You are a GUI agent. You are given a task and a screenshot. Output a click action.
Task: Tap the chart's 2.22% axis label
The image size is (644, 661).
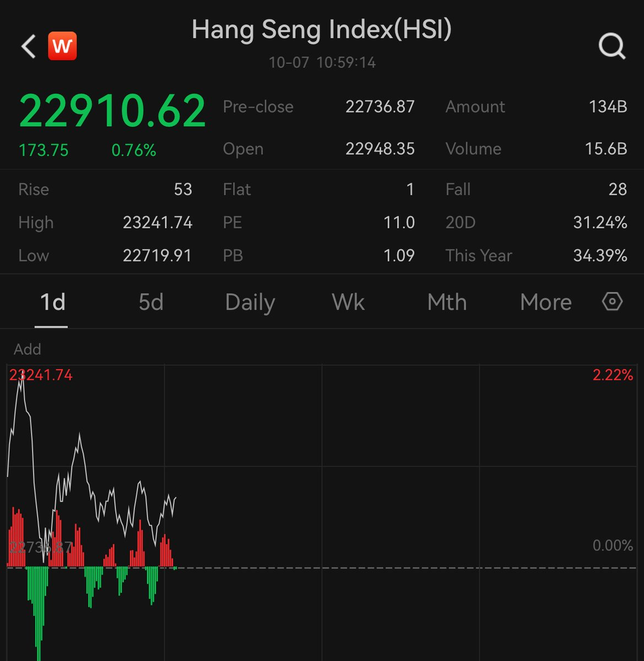613,375
